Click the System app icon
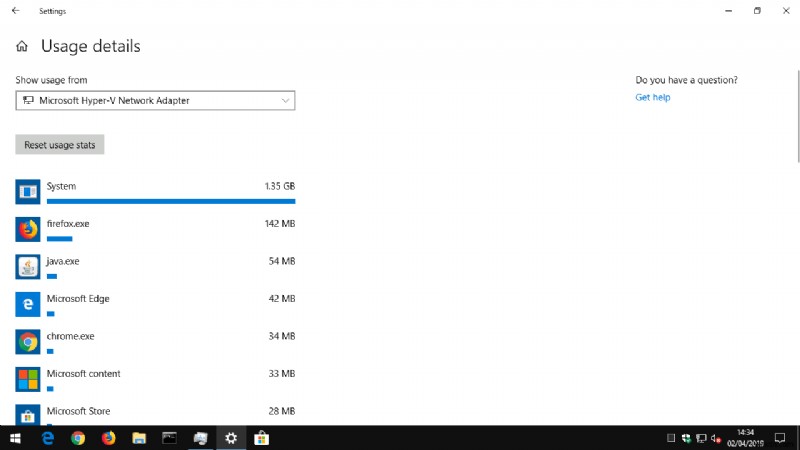The width and height of the screenshot is (800, 450). tap(28, 192)
